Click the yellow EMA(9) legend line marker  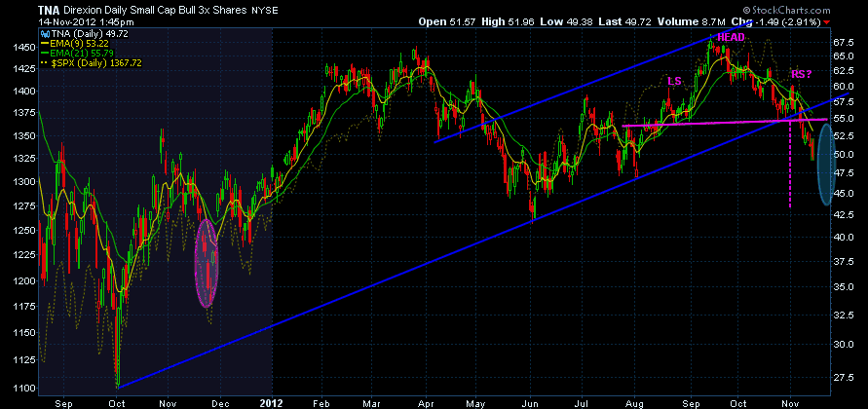click(x=44, y=43)
